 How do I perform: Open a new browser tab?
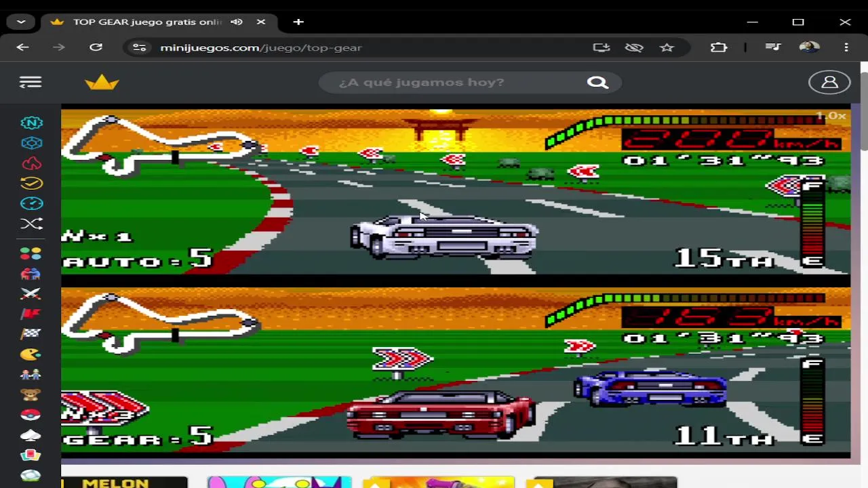click(x=298, y=22)
